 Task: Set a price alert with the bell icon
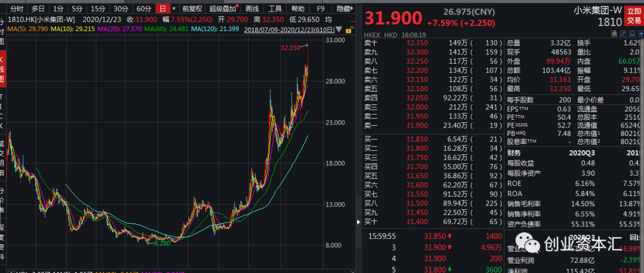pos(633,33)
